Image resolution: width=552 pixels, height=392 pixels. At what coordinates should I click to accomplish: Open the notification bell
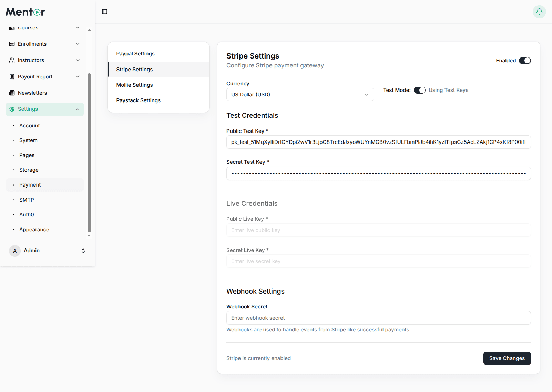(x=539, y=11)
